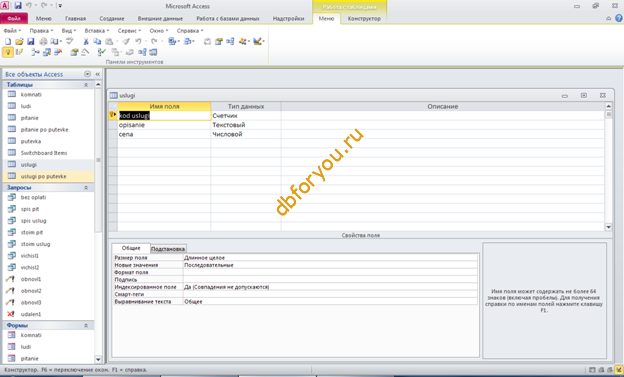This screenshot has height=377, width=624.
Task: Collapse the Таблицы group in navigation pane
Action: tap(86, 85)
